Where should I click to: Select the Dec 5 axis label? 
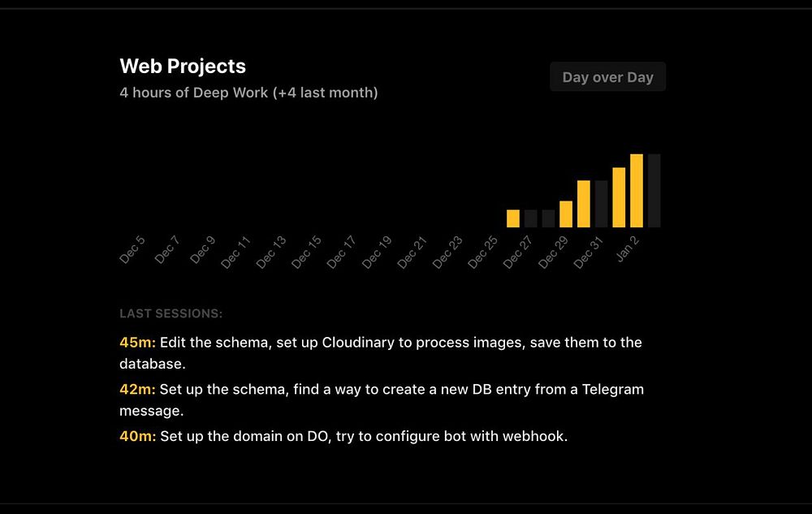pyautogui.click(x=132, y=250)
